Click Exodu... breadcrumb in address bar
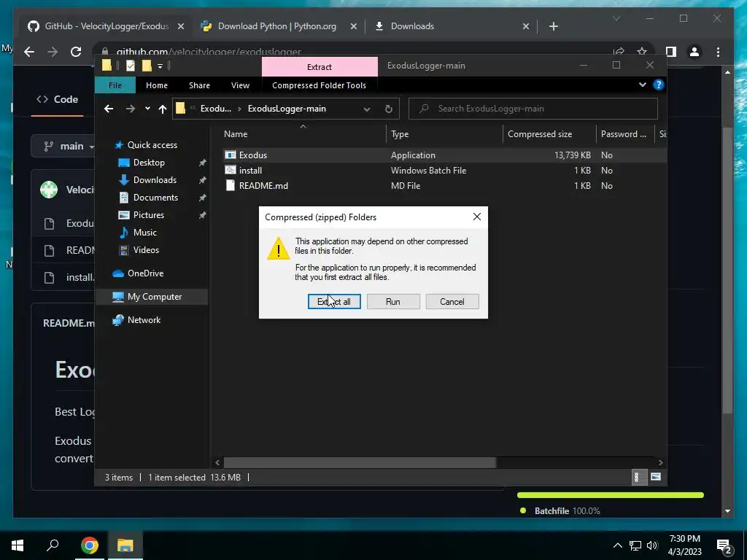The width and height of the screenshot is (747, 560). (x=216, y=109)
